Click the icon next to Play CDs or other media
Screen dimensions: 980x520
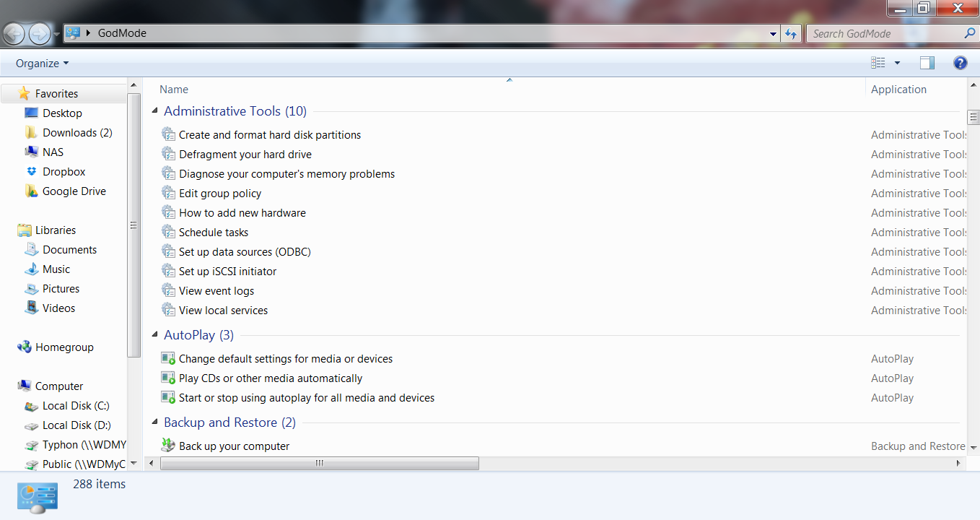pos(168,378)
